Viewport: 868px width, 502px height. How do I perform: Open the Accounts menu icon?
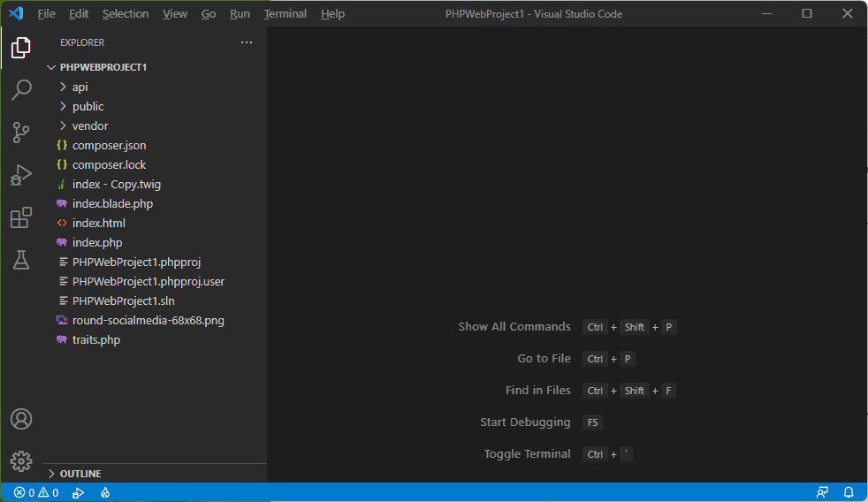(x=21, y=419)
